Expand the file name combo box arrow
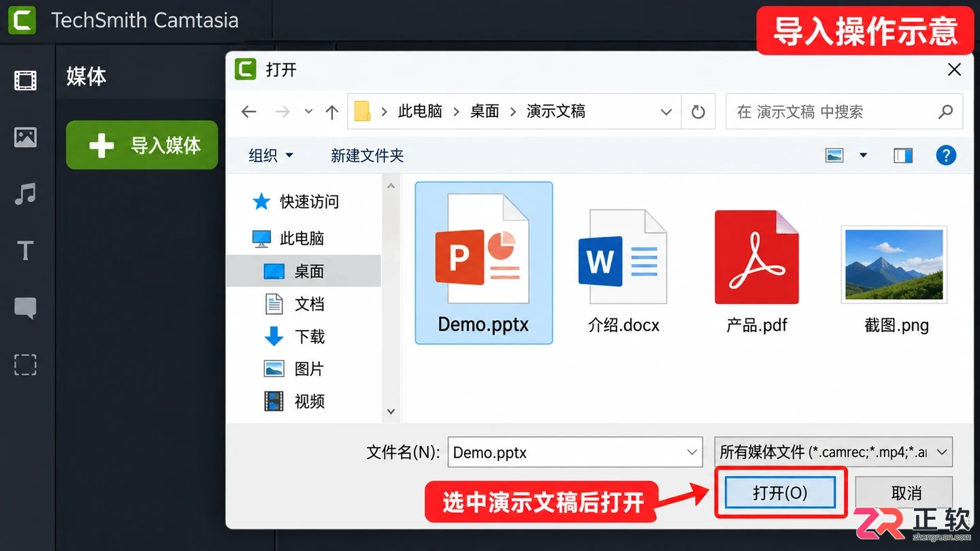Screen dimensions: 980x551 [692, 452]
